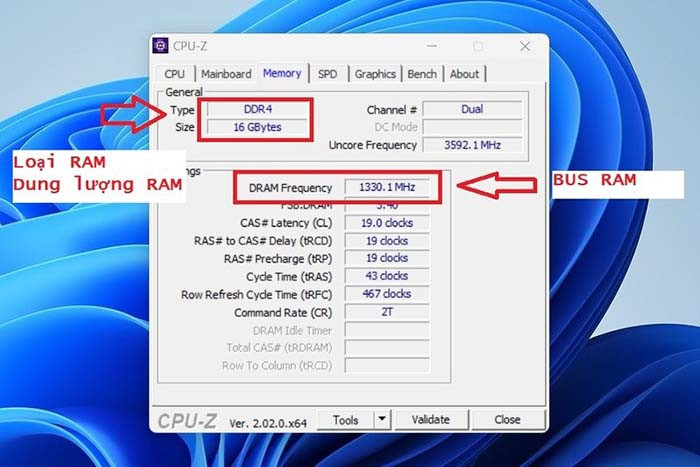The width and height of the screenshot is (700, 467).
Task: Click the Ver. 2.02.0.x64 version text
Action: point(268,423)
